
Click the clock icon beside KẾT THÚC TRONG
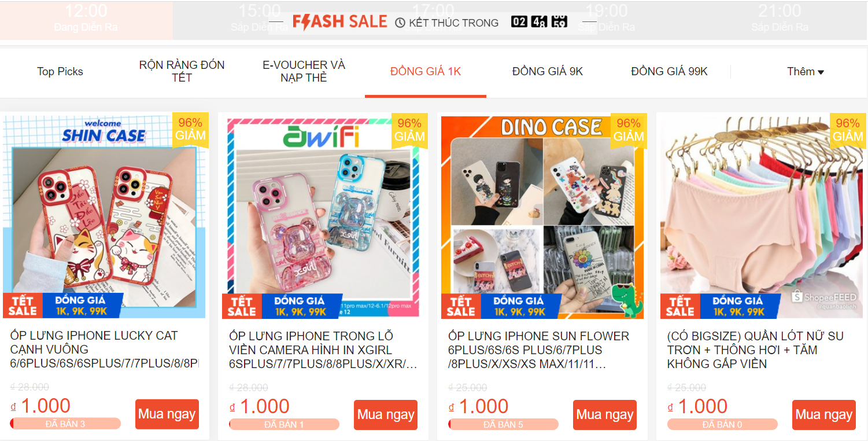click(x=400, y=23)
